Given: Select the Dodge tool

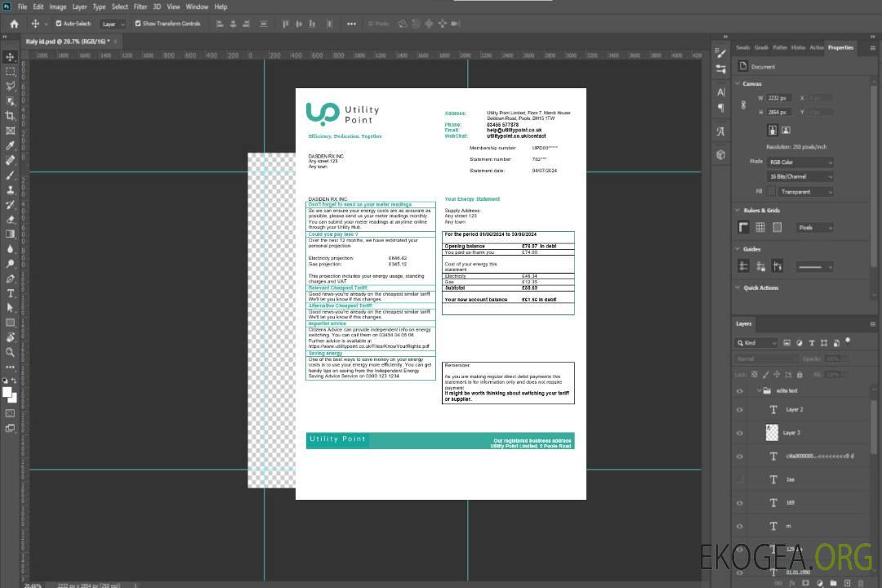Looking at the screenshot, I should (10, 263).
